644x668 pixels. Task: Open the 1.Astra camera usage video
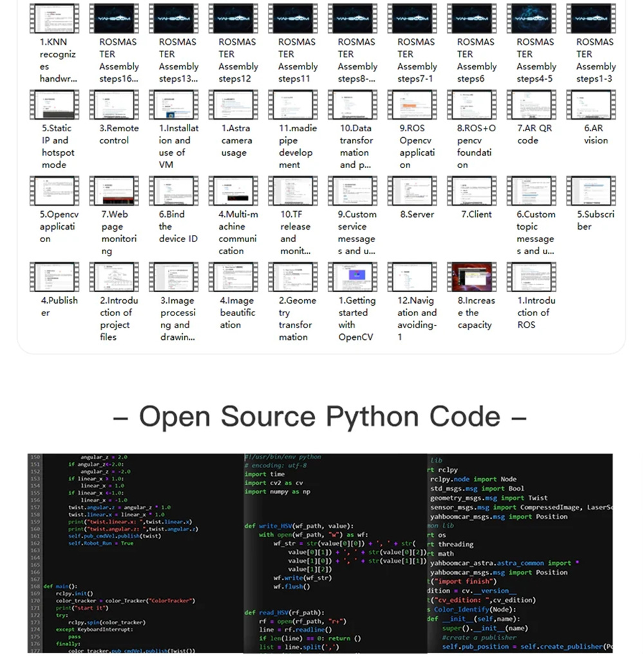pos(233,105)
